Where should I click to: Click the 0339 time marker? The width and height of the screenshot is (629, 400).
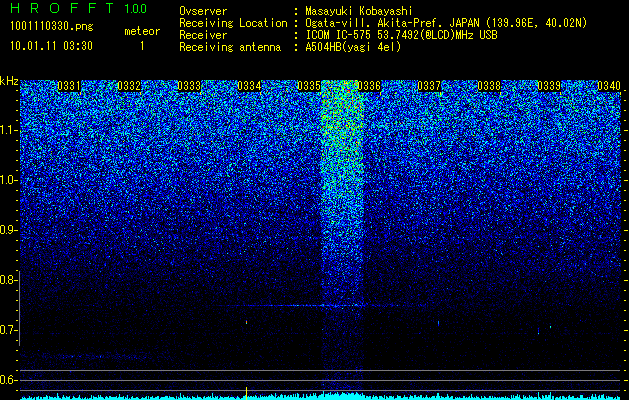click(549, 86)
